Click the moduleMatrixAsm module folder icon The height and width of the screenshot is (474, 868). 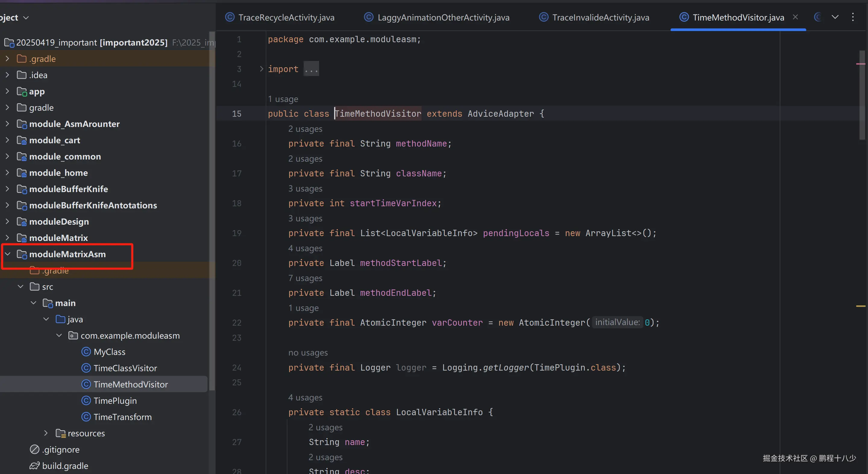click(x=22, y=254)
